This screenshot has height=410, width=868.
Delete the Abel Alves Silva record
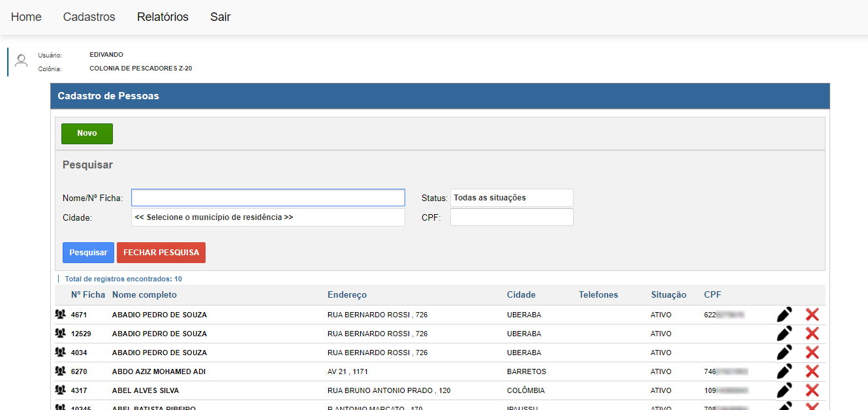(x=812, y=390)
